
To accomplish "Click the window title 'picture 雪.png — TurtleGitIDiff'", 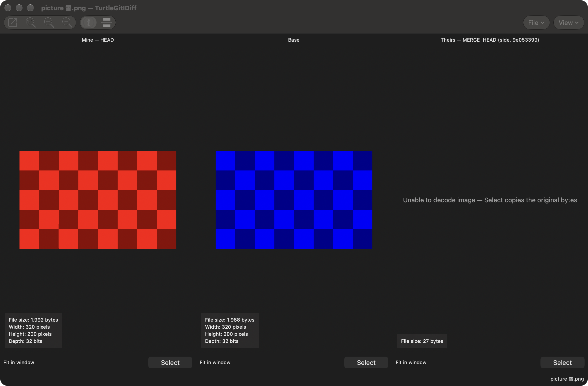I will click(89, 8).
